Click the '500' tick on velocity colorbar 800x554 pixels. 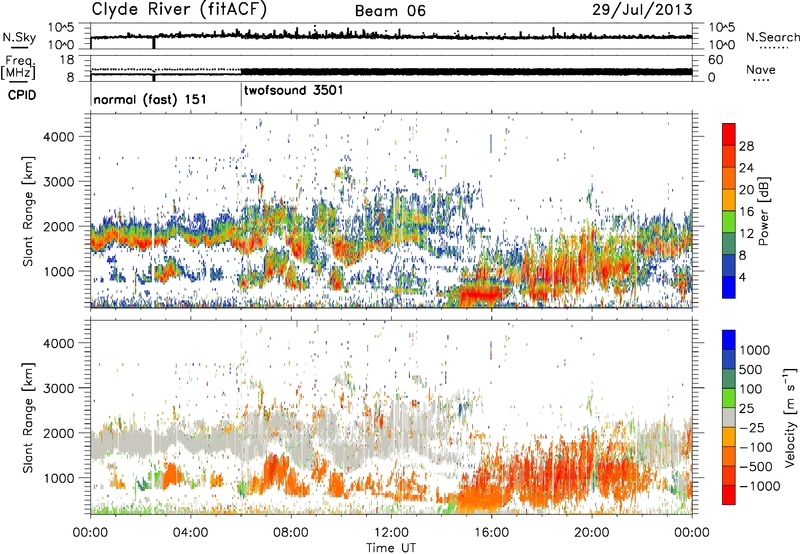[x=751, y=369]
